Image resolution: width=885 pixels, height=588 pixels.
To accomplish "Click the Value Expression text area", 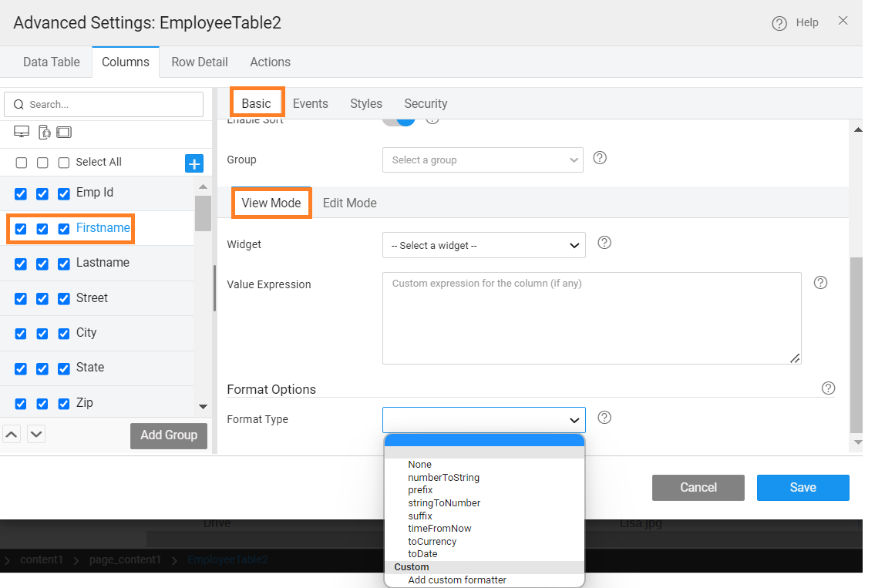I will (x=591, y=318).
